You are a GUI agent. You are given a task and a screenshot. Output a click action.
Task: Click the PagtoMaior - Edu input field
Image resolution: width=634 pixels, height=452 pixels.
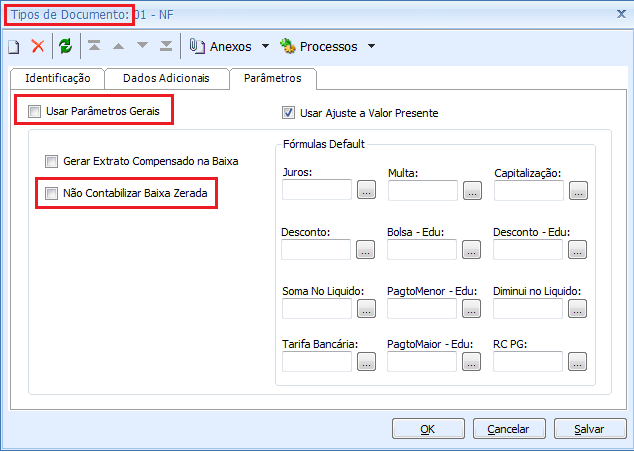[422, 361]
